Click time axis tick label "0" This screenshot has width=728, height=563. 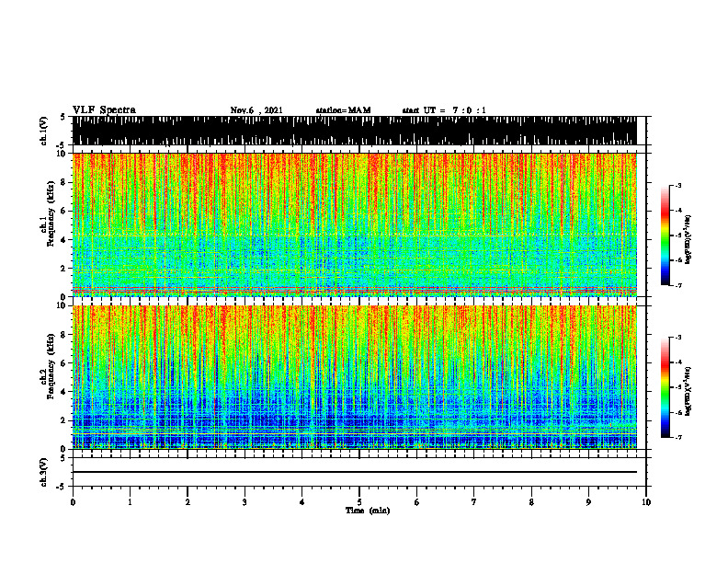(73, 502)
